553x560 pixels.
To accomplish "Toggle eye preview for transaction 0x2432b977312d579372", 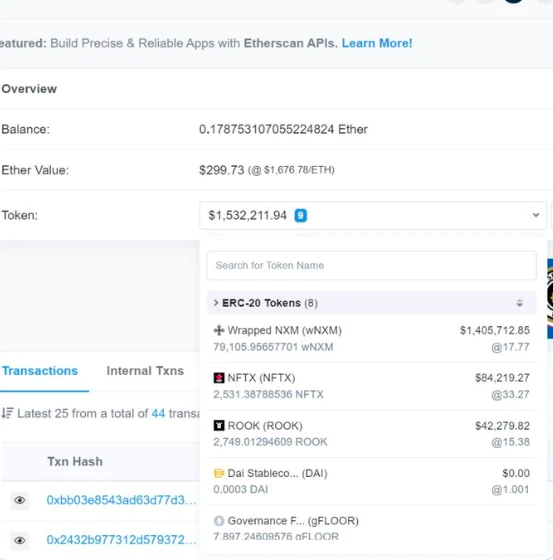I will (20, 540).
